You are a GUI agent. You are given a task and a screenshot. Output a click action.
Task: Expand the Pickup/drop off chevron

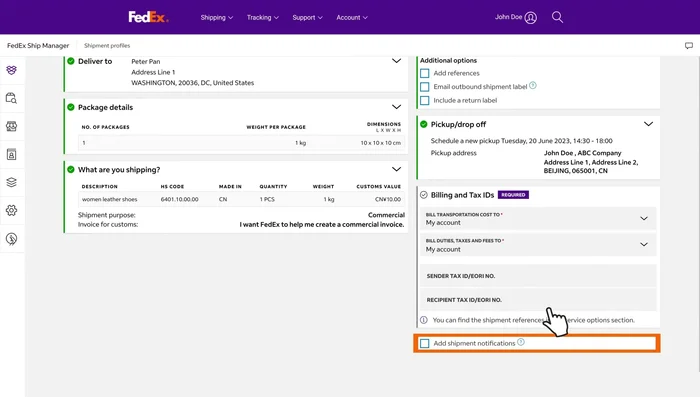648,124
